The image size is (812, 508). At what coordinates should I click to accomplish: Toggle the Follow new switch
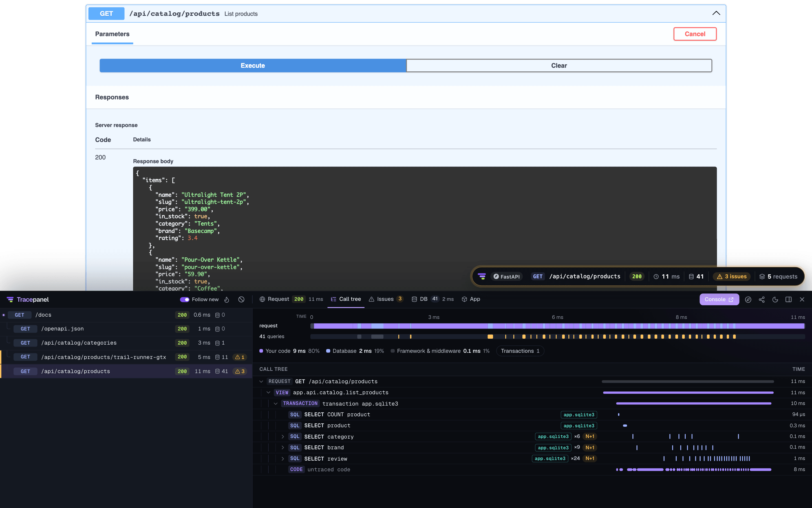pyautogui.click(x=185, y=299)
